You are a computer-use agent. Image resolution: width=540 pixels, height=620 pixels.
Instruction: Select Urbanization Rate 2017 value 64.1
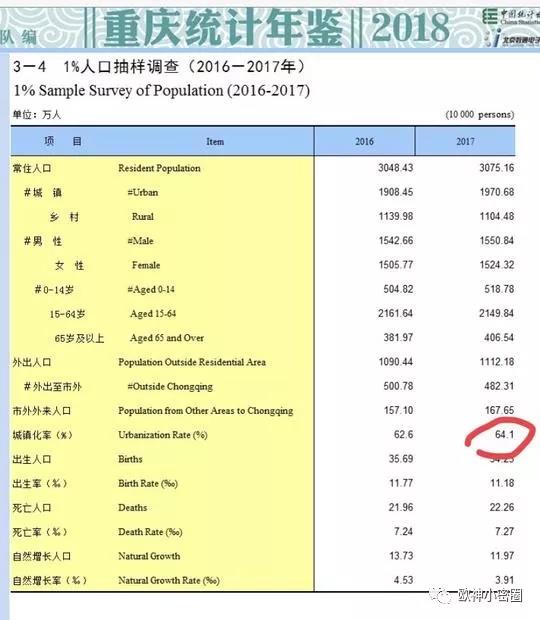504,435
